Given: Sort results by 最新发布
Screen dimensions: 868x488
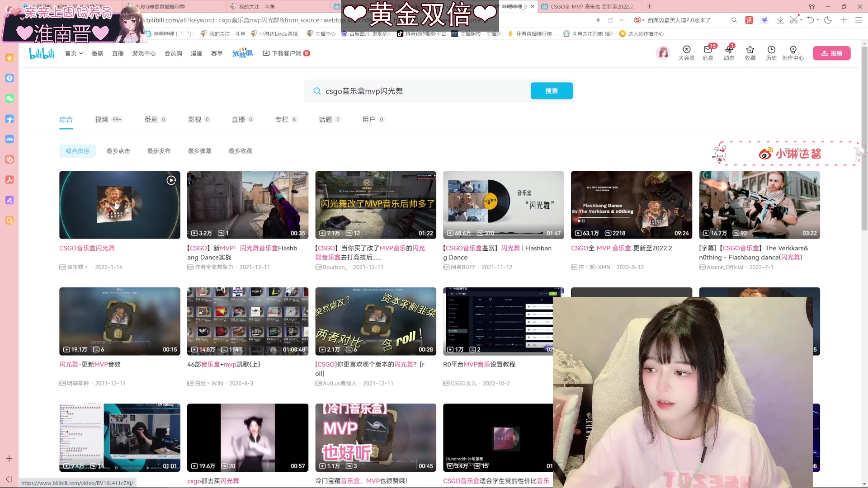Looking at the screenshot, I should click(x=159, y=151).
